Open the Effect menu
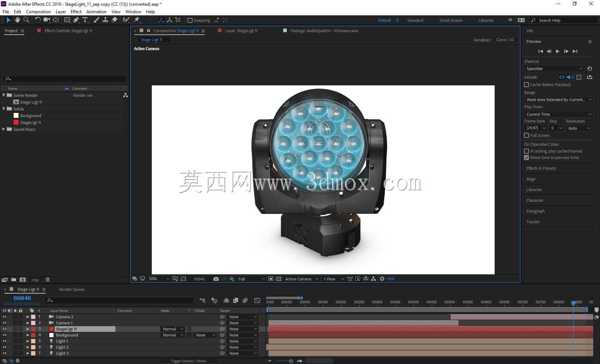600x364 pixels. pos(76,11)
